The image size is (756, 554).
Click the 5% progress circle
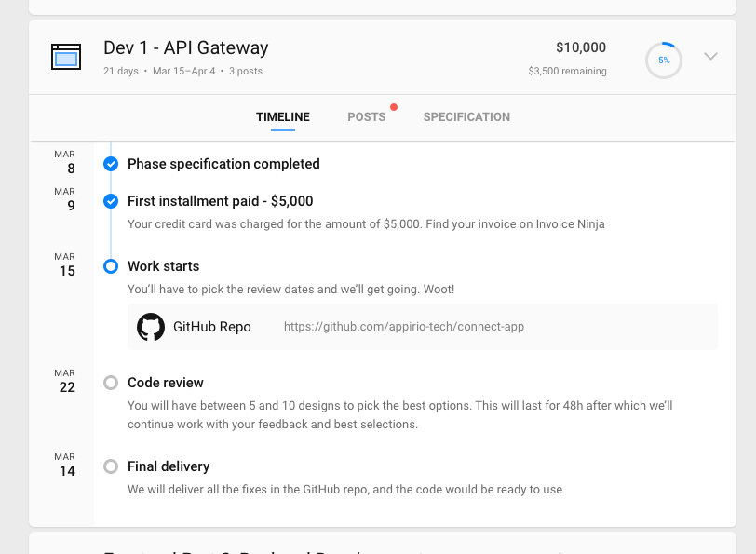point(664,61)
